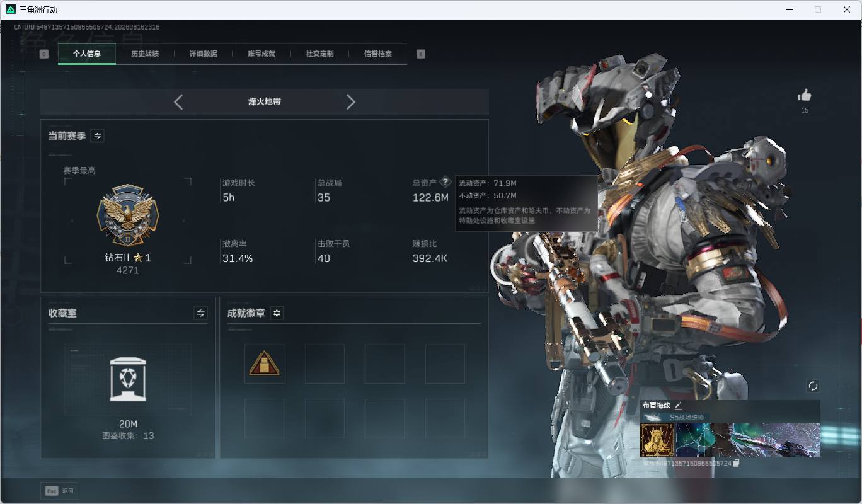Click the E key next-tab hint

point(421,54)
